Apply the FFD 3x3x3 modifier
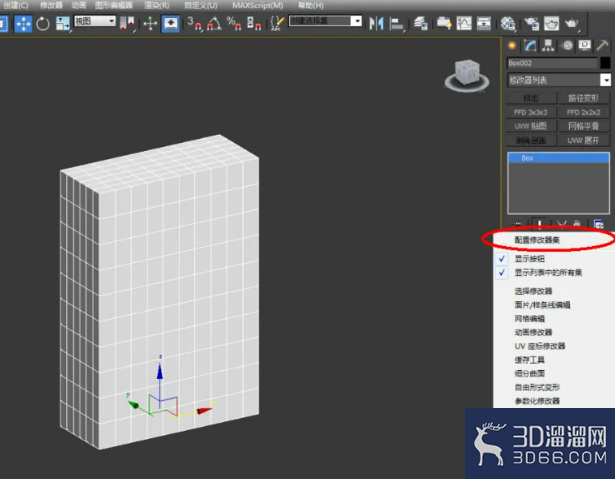The image size is (615, 479). tap(531, 112)
